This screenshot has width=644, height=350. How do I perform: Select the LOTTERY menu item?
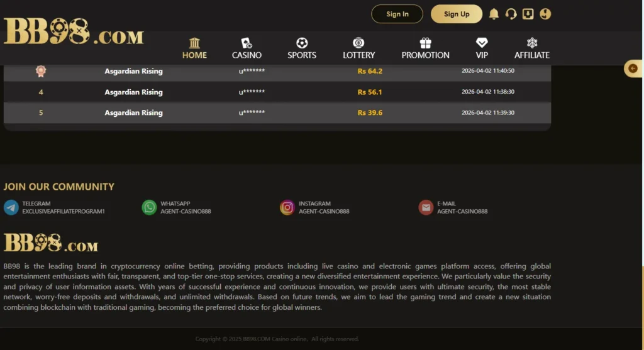[358, 48]
